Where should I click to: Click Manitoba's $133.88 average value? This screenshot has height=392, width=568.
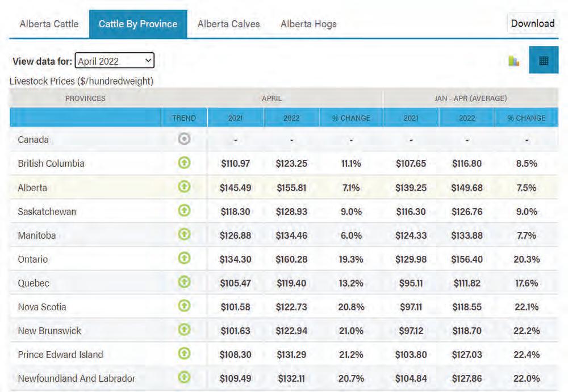point(467,235)
